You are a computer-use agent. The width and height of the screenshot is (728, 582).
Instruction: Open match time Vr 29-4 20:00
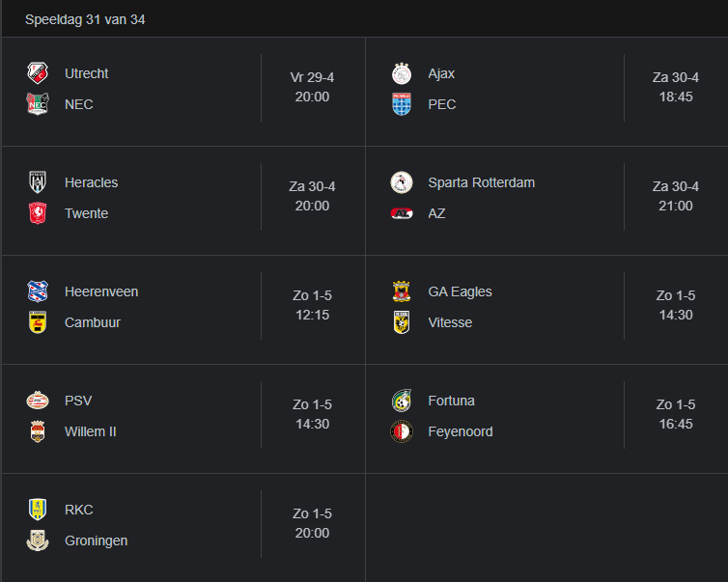(x=312, y=87)
